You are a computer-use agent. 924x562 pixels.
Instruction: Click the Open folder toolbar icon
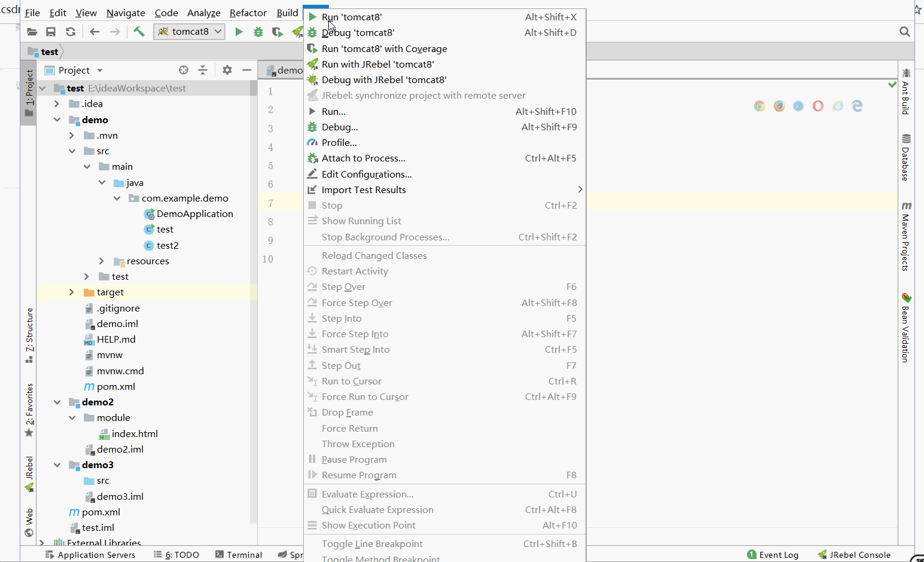tap(32, 32)
